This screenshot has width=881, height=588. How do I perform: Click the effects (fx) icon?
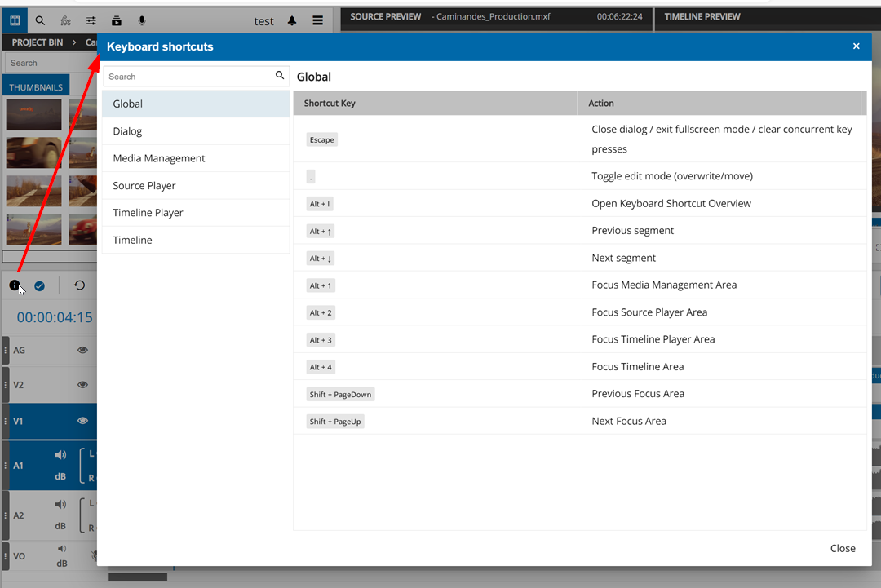(65, 20)
